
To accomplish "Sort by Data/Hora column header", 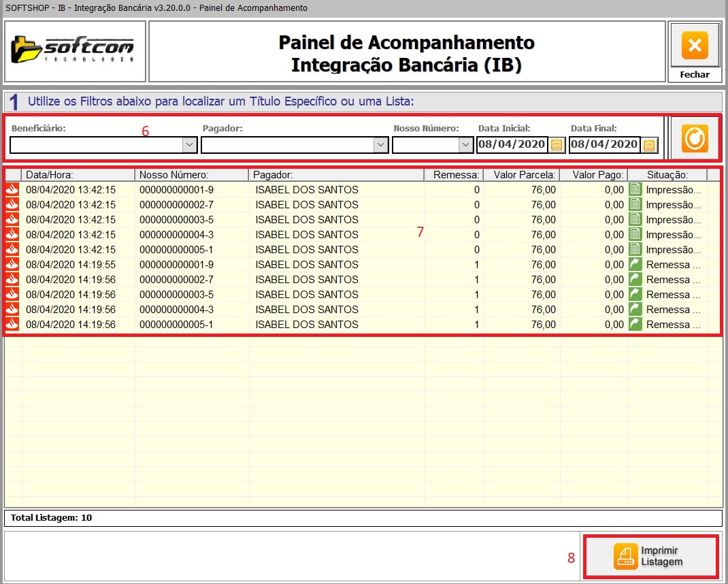I will [x=78, y=175].
